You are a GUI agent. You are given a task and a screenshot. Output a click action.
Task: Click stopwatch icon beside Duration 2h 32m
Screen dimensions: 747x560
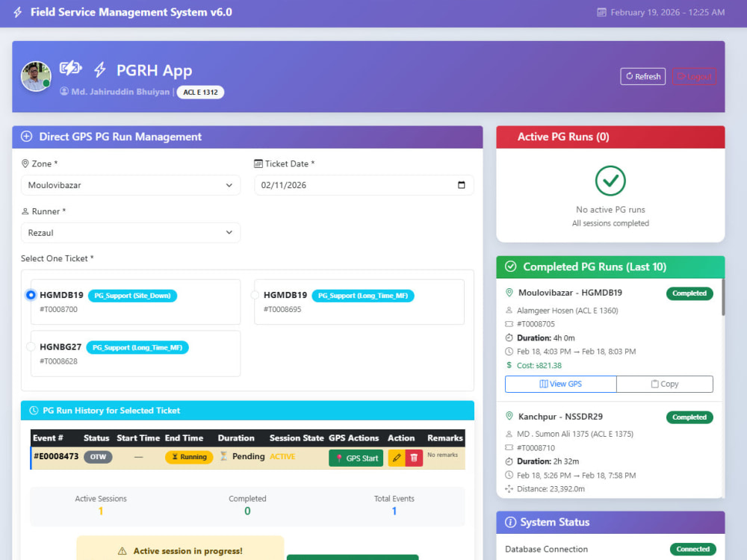[x=509, y=461]
